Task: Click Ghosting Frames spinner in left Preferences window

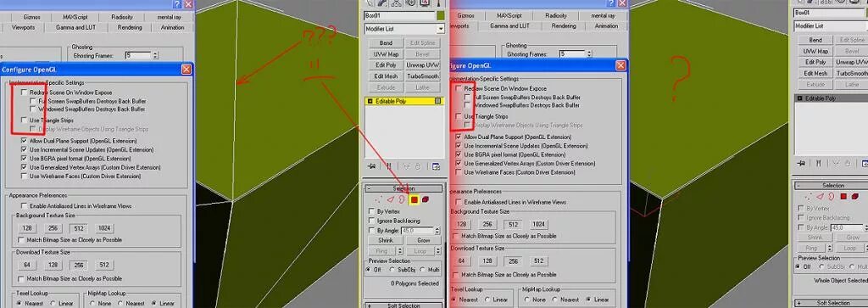Action: pos(155,55)
